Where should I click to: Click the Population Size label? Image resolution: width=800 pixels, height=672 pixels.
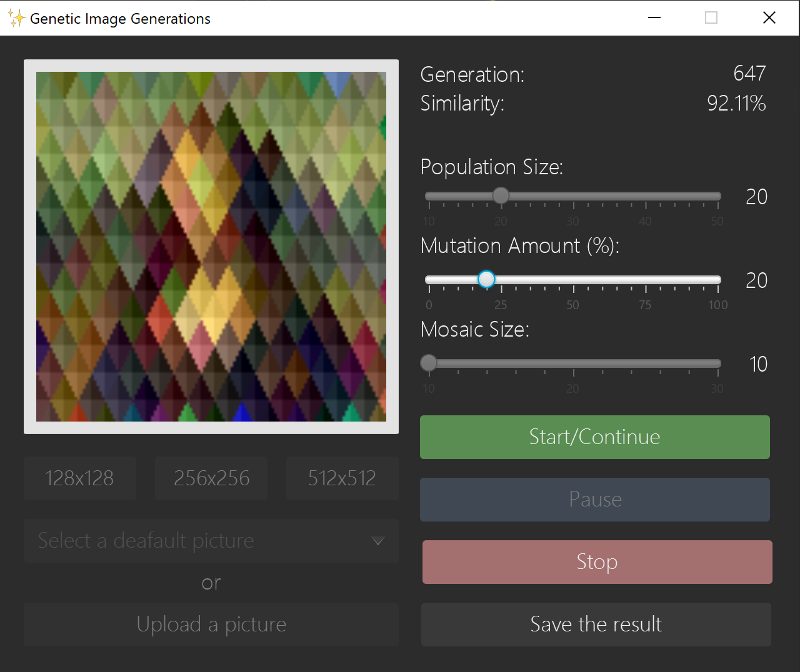coord(492,167)
